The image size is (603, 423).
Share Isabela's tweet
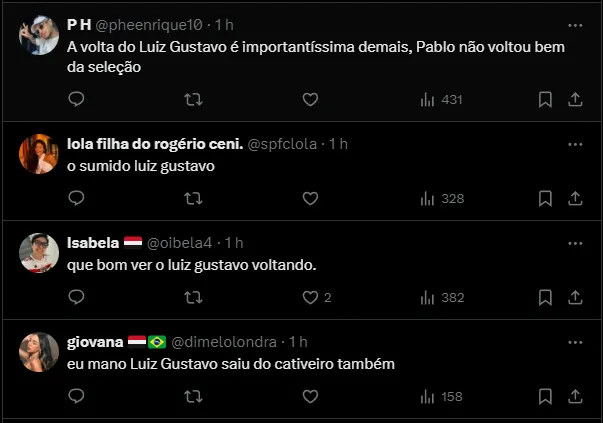(x=575, y=297)
